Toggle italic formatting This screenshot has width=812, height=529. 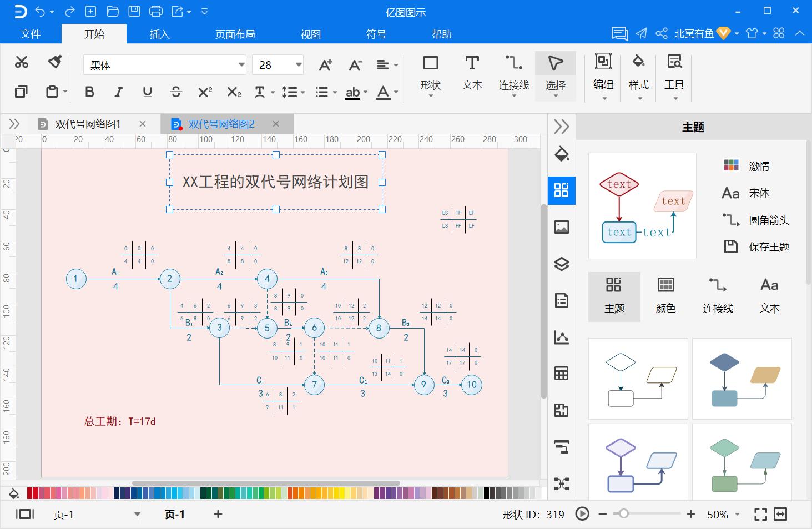point(118,92)
